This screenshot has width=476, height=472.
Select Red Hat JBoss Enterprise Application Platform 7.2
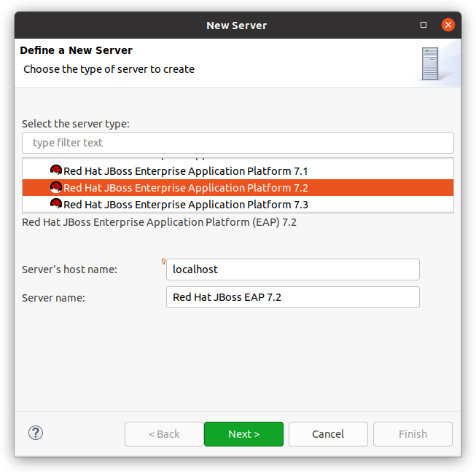238,187
